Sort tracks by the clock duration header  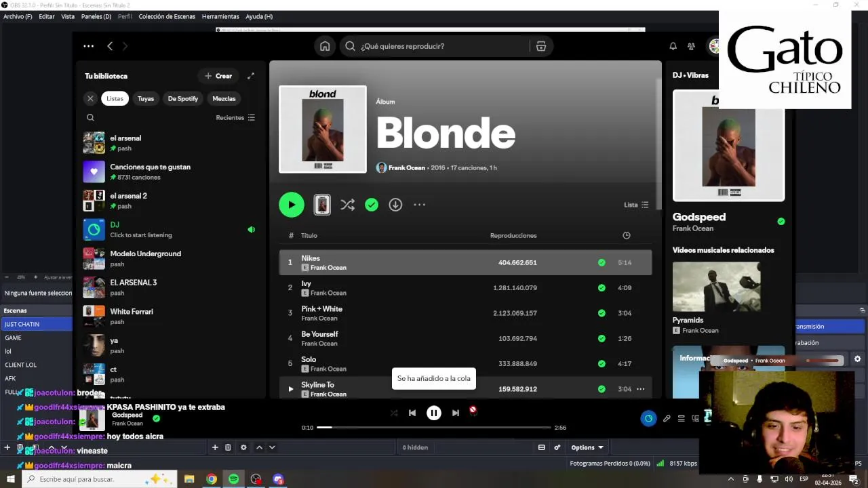[x=626, y=235]
